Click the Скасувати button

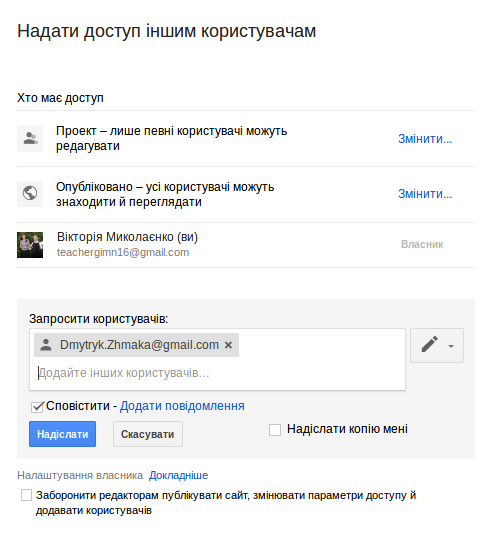[148, 434]
